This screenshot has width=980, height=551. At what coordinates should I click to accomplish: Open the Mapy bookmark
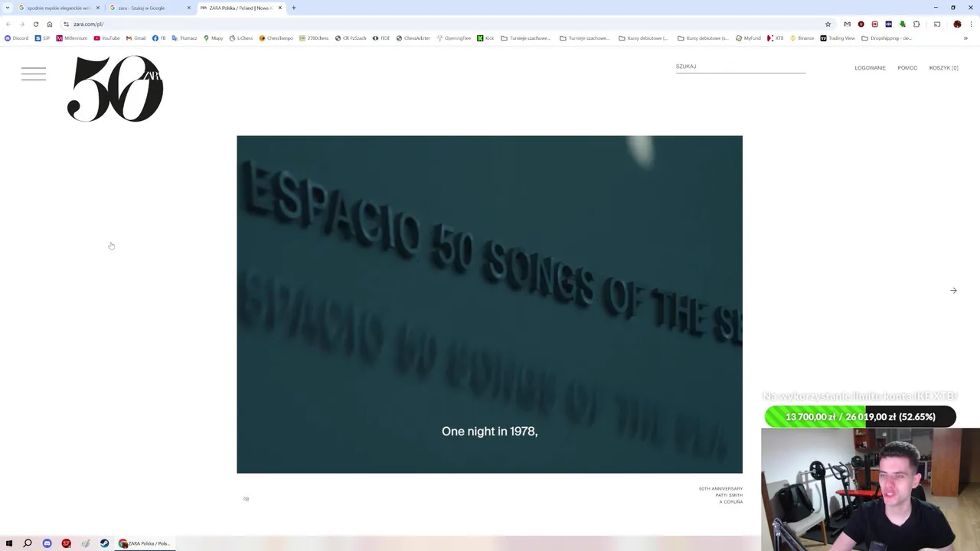coord(214,38)
